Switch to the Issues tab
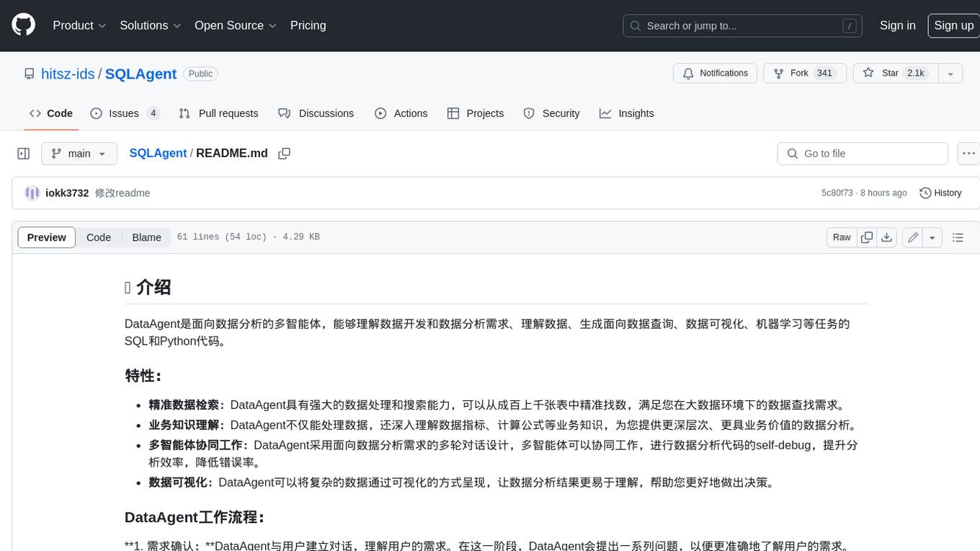Viewport: 980px width, 551px height. pos(125,113)
